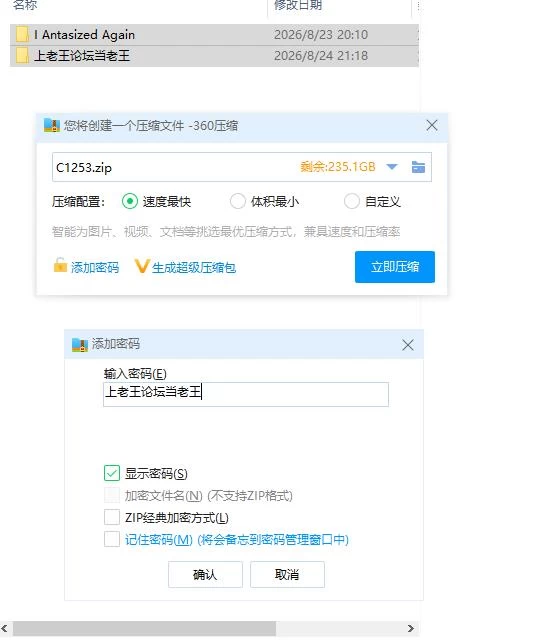
Task: Click the 名称 column header
Action: 25,5
